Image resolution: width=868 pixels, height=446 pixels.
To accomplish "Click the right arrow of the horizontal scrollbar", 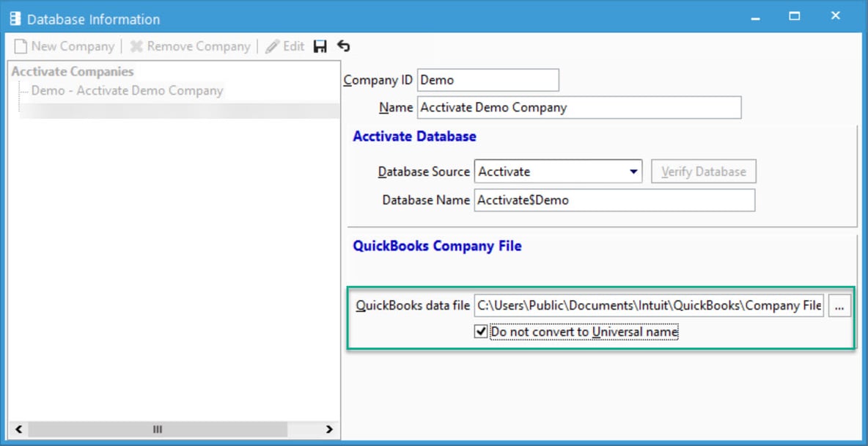I will (330, 428).
